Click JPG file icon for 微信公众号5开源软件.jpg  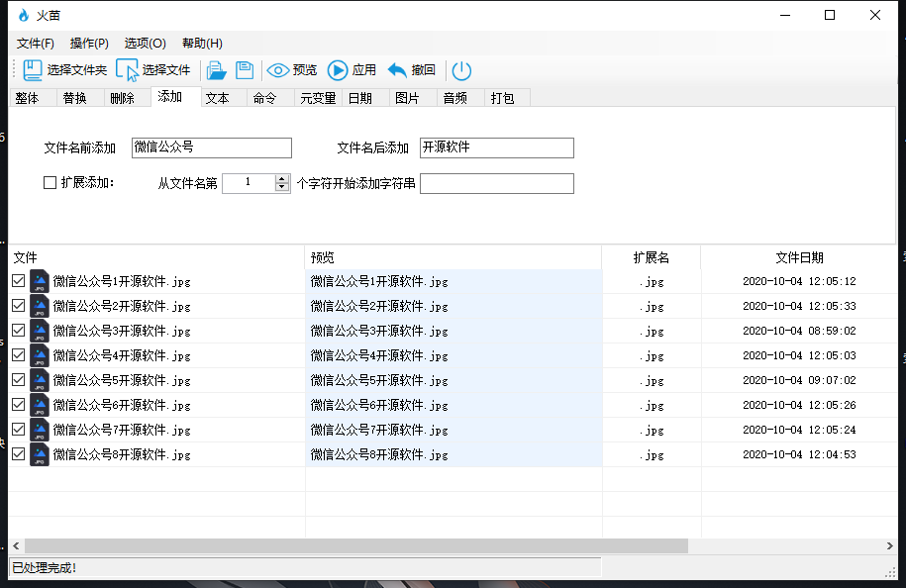pos(40,381)
